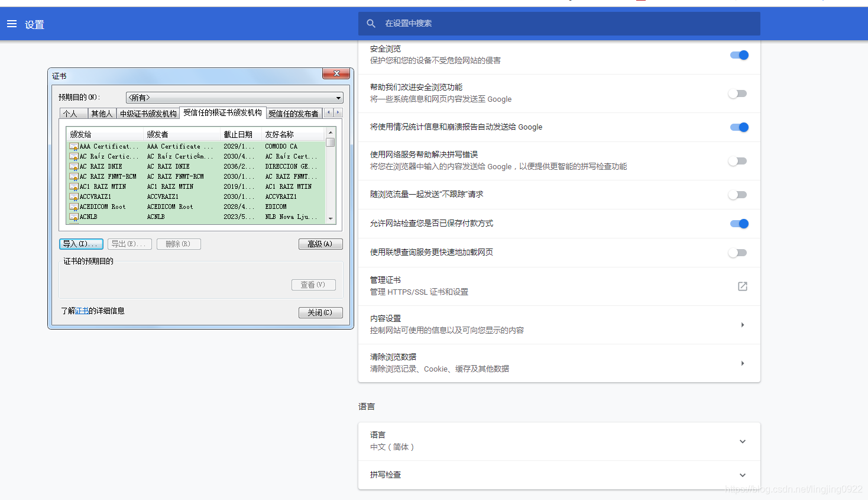
Task: Select the 受信任的根证书颁发机构 tab
Action: [x=222, y=112]
